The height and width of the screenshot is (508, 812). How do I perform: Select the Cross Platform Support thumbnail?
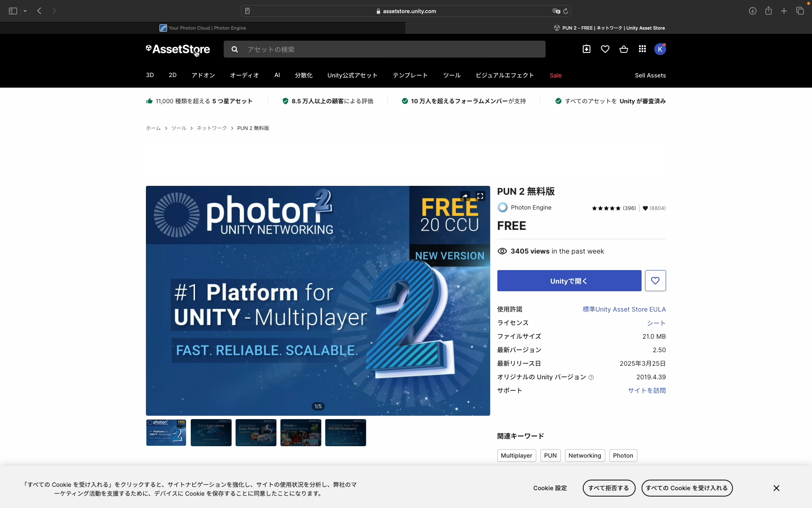tap(256, 433)
